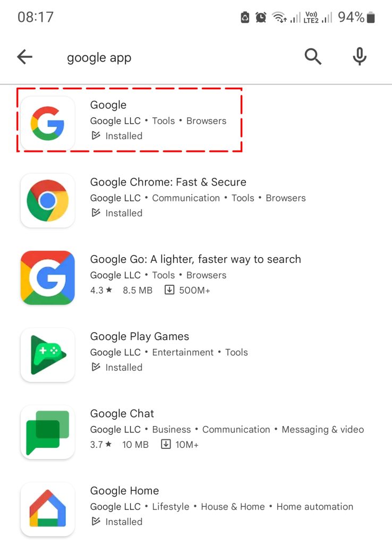The height and width of the screenshot is (544, 392).
Task: Open the Google Chat result title
Action: [122, 413]
